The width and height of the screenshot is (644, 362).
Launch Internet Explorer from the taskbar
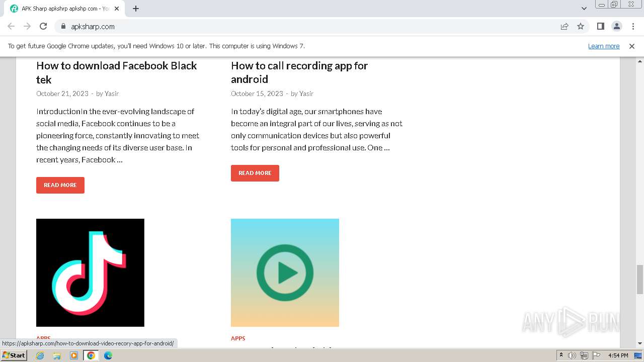(x=40, y=355)
